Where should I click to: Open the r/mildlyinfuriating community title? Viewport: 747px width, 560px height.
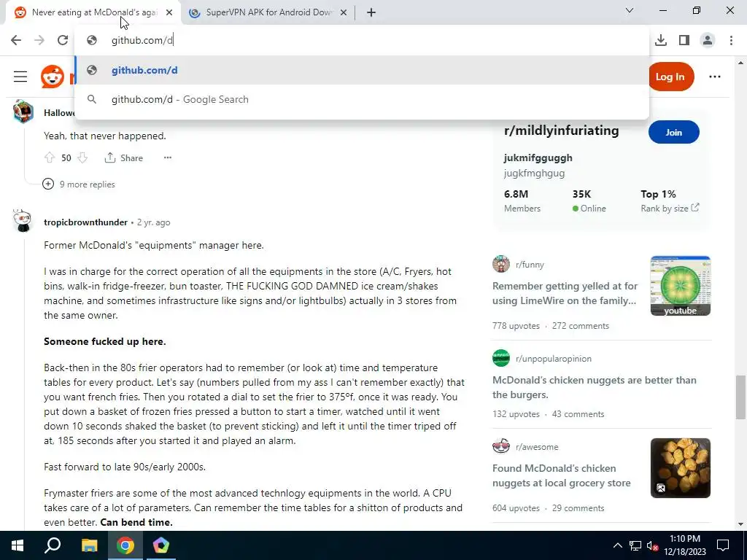pos(561,131)
